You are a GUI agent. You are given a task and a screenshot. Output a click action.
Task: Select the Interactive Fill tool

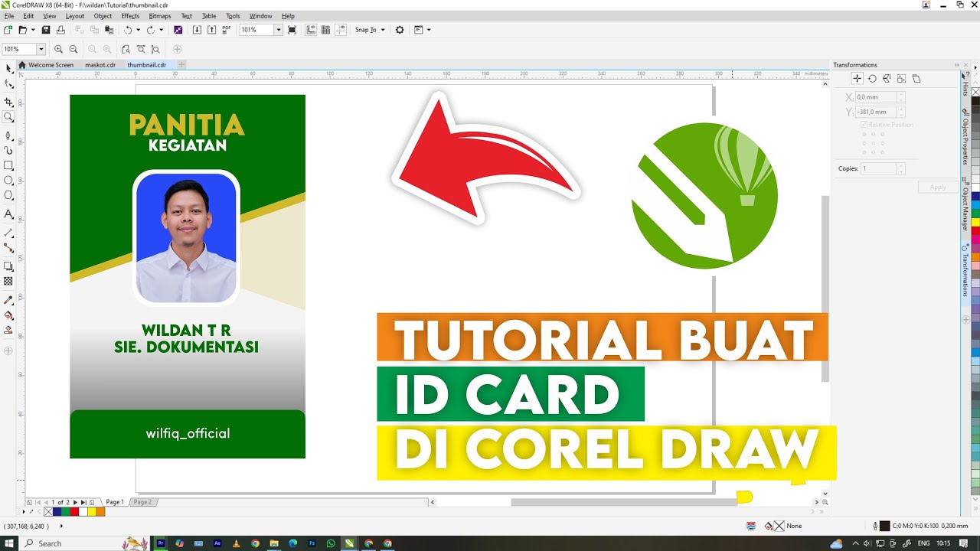(8, 315)
